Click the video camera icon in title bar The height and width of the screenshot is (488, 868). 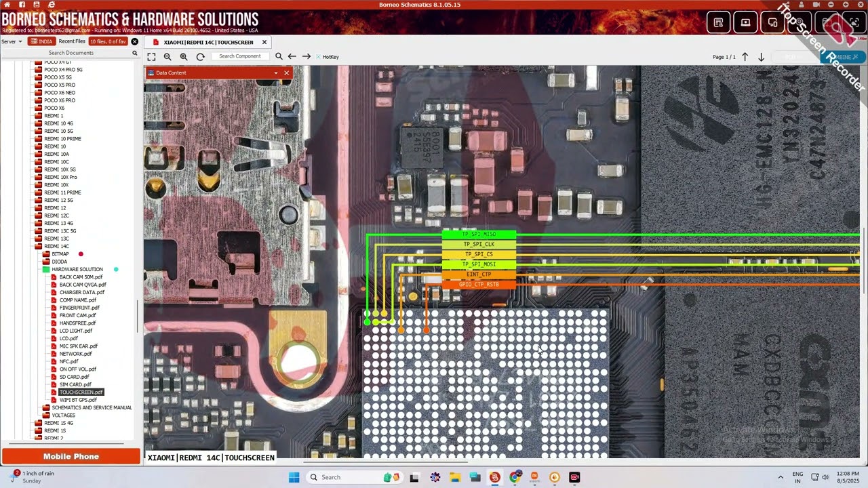(x=818, y=5)
